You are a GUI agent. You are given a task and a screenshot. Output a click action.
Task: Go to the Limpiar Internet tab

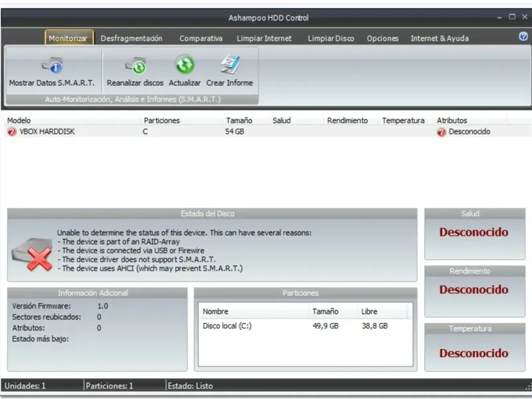click(x=264, y=39)
